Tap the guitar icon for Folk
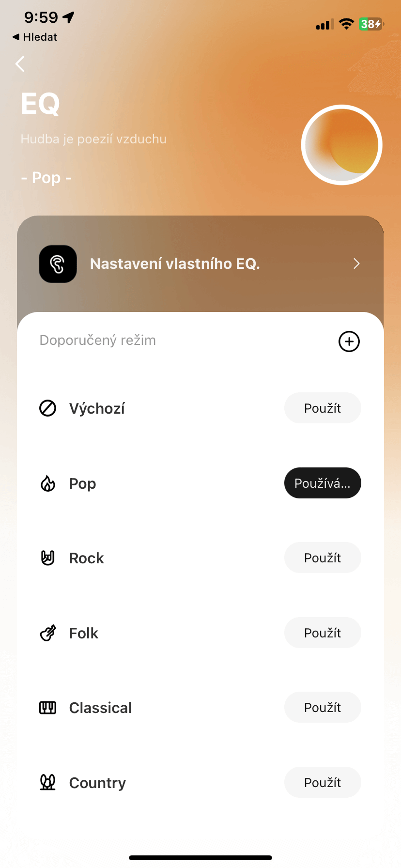The image size is (401, 868). pos(47,633)
